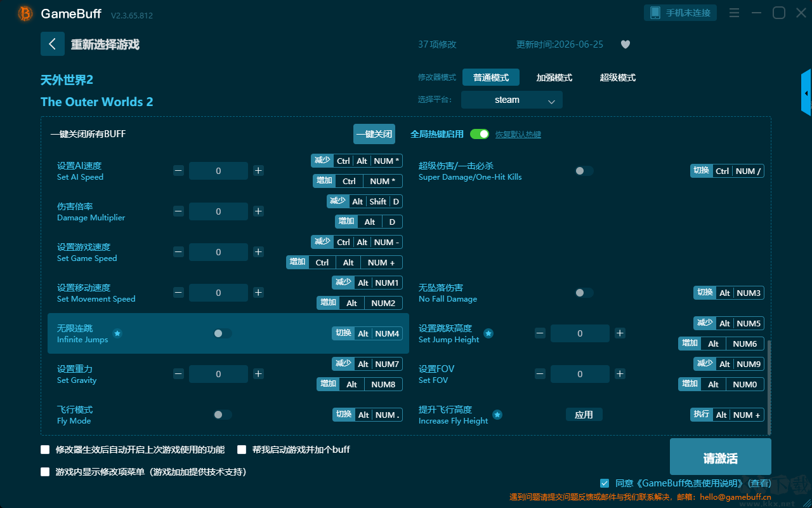Click 重新选择游戏 reselect game label
This screenshot has height=508, width=812.
[x=105, y=44]
